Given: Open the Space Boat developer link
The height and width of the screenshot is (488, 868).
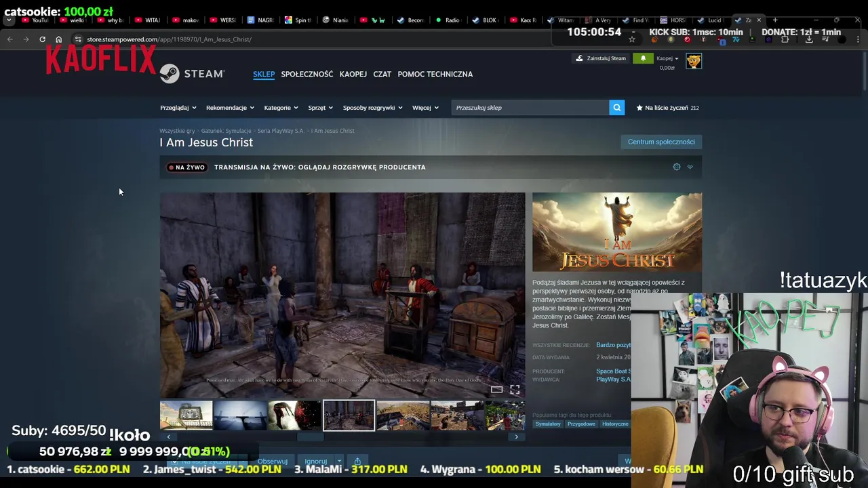Looking at the screenshot, I should coord(613,371).
